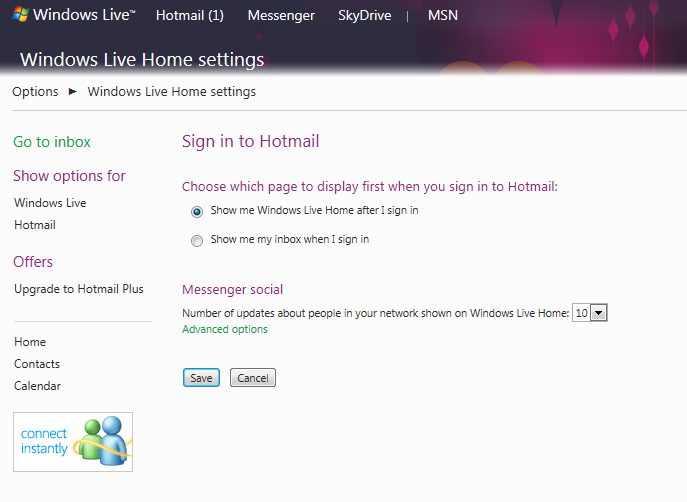The height and width of the screenshot is (502, 687).
Task: Open Home link in the sidebar
Action: pos(30,342)
